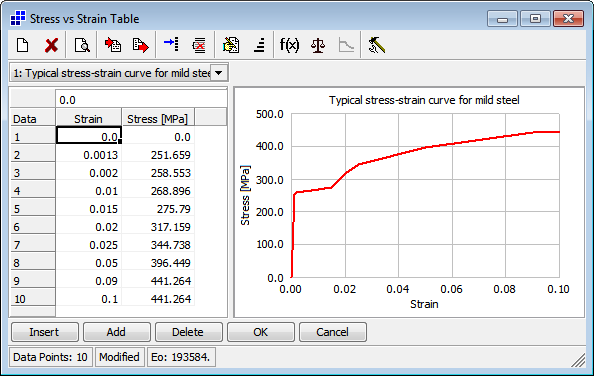Click the Eo: 193584. status entry
Image resolution: width=594 pixels, height=376 pixels.
coord(181,357)
